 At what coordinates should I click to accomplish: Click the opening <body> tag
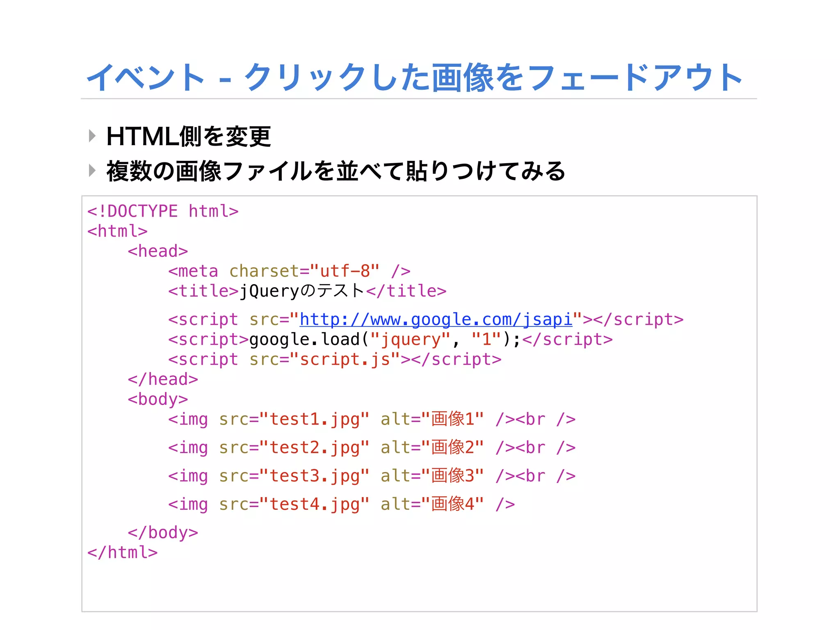158,399
